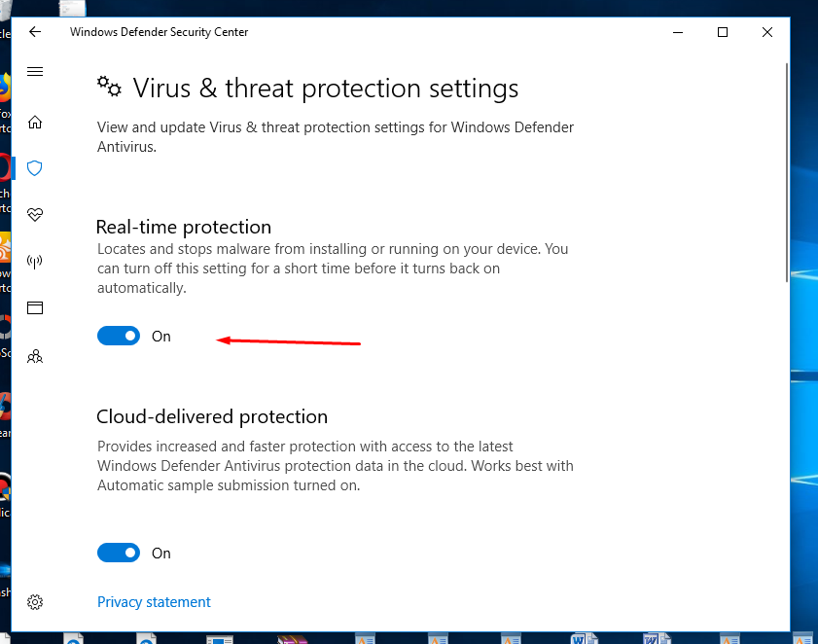Screen dimensions: 818x644
Task: Open App & browser control icon
Action: (x=35, y=308)
